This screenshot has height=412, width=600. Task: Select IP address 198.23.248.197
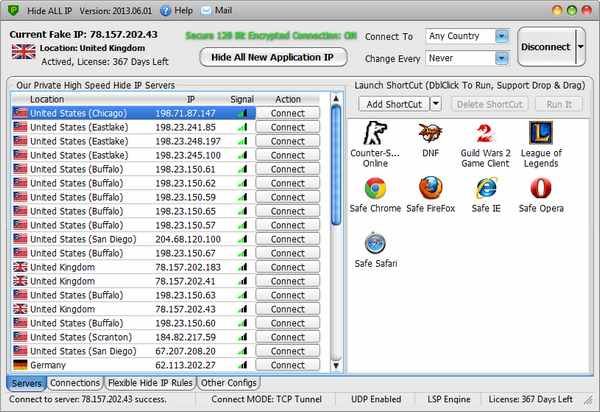click(188, 141)
